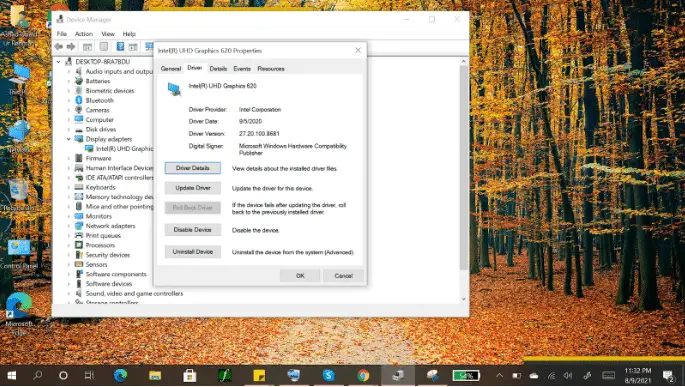Click the Forward arrow in Device Manager toolbar
685x387 pixels.
point(71,46)
